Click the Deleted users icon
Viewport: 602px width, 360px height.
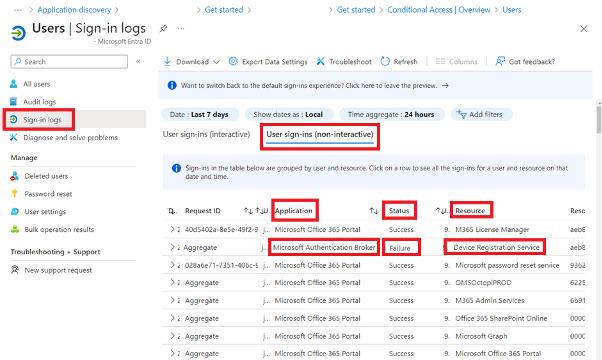pos(15,176)
